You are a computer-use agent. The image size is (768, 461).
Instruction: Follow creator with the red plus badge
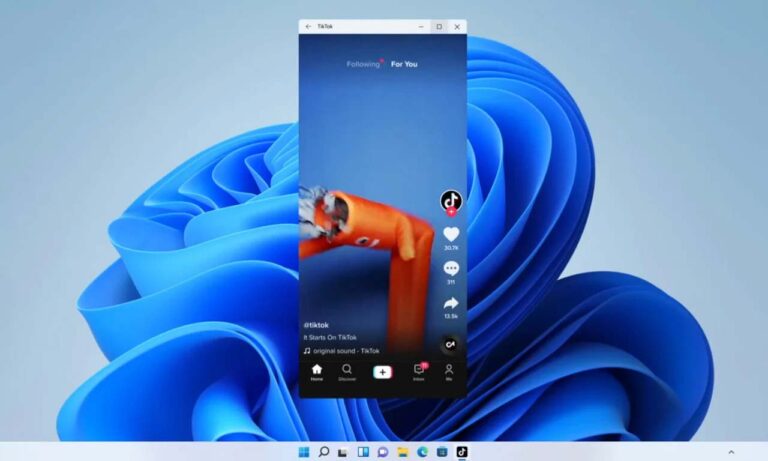[x=451, y=212]
